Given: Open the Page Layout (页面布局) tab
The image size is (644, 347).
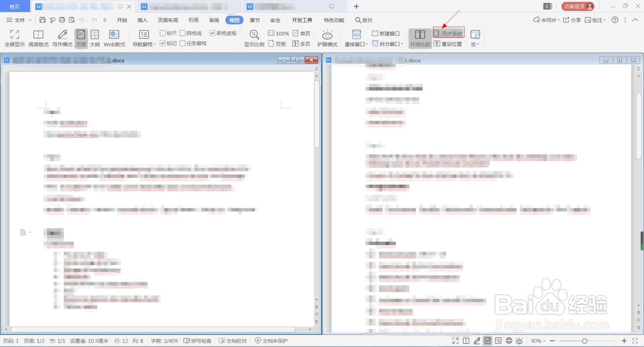Looking at the screenshot, I should [168, 20].
